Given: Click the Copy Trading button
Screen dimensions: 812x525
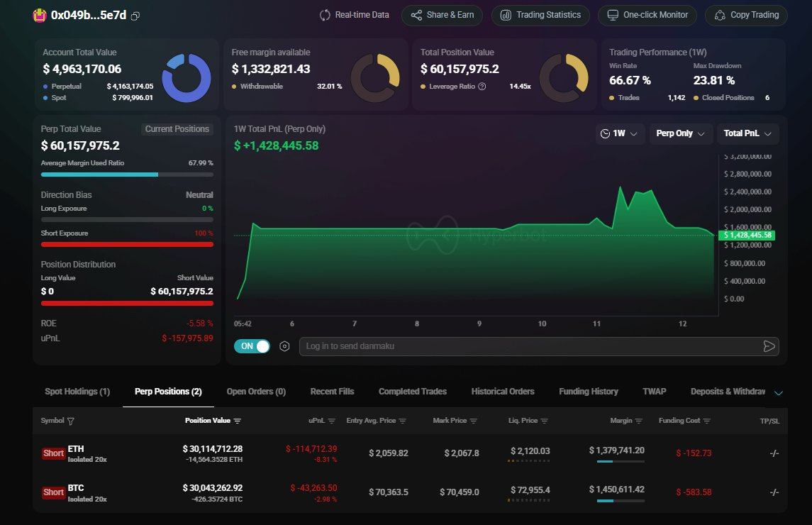Looking at the screenshot, I should tap(746, 15).
